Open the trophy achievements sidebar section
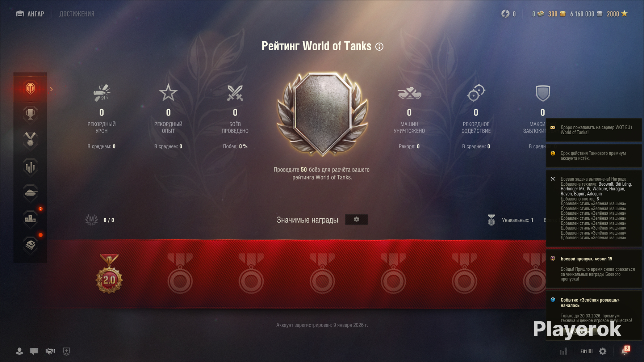644x362 pixels. 30,114
